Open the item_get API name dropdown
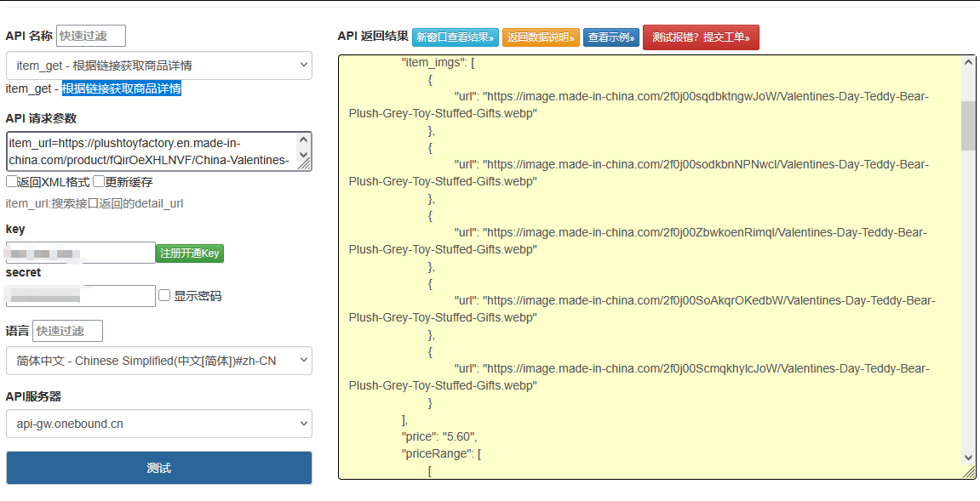980x501 pixels. point(158,65)
